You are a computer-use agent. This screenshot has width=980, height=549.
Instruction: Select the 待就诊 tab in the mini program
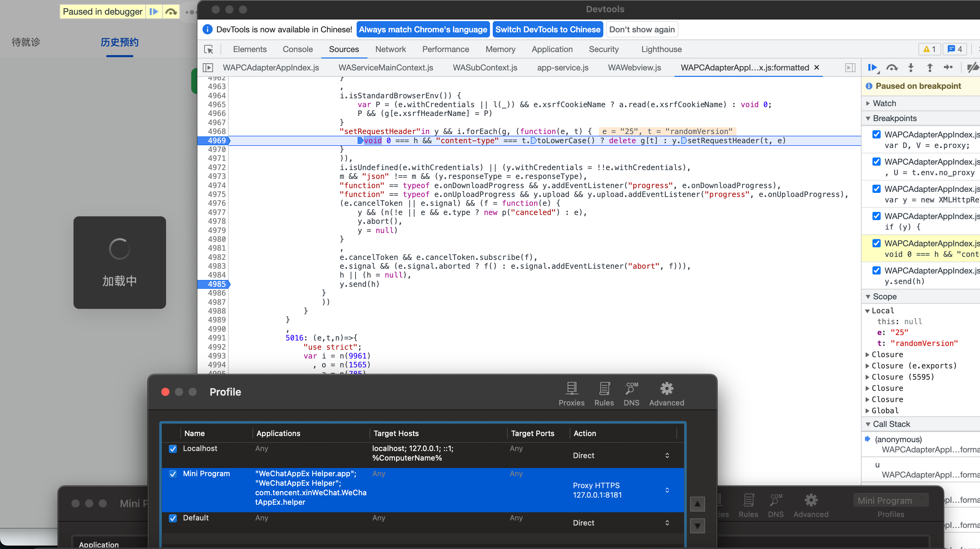tap(26, 42)
